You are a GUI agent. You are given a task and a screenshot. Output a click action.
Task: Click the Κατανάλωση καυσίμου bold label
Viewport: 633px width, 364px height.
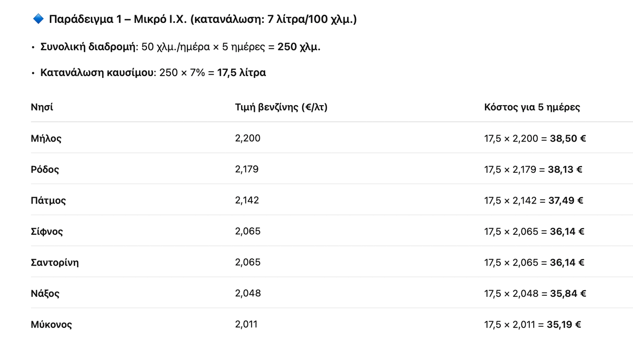click(x=97, y=73)
